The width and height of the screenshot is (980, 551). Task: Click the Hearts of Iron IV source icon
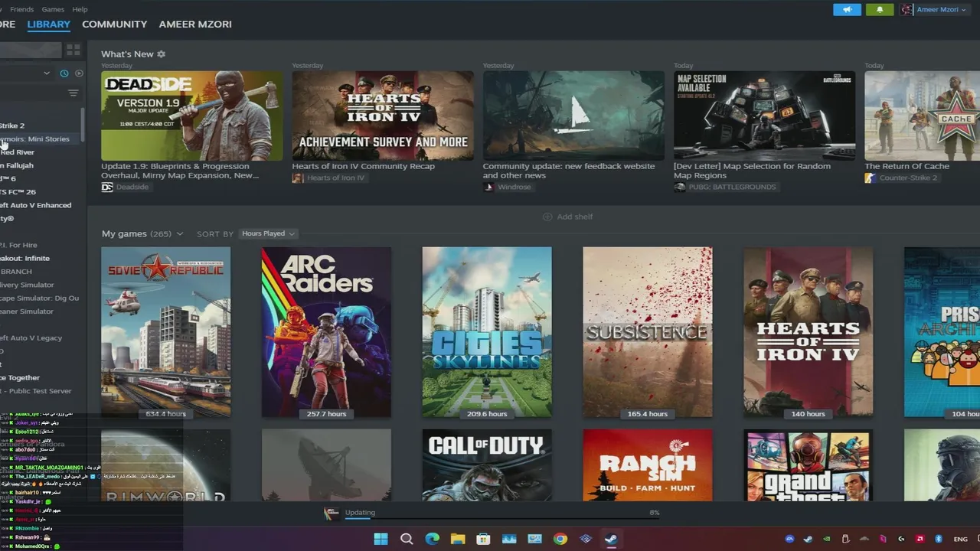(x=298, y=178)
